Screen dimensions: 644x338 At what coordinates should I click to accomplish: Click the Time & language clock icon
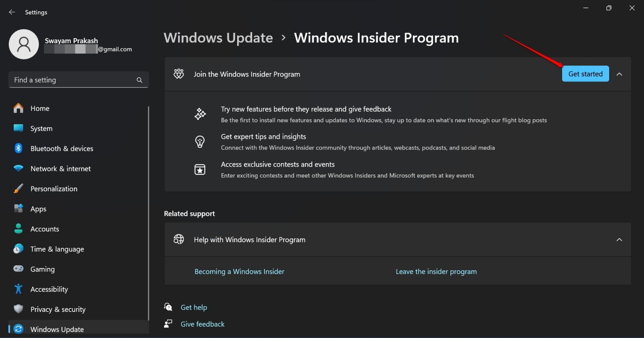click(x=18, y=249)
